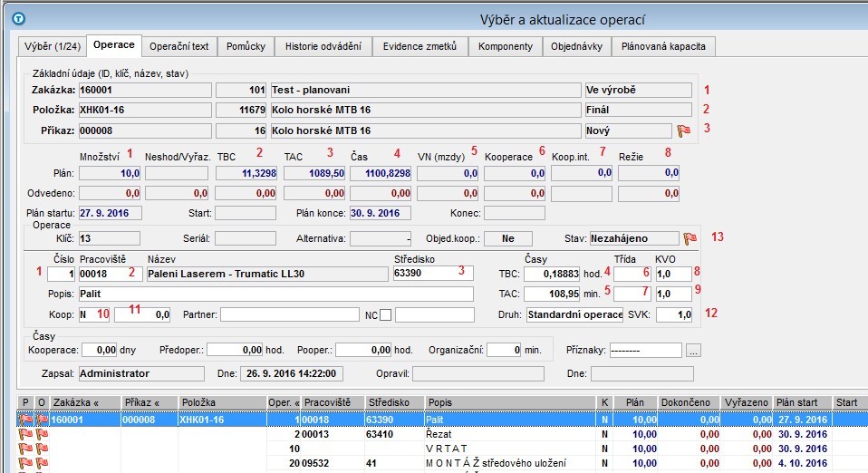Click the Pooper. hours field
Screen dimensions: 868x473
click(x=363, y=351)
